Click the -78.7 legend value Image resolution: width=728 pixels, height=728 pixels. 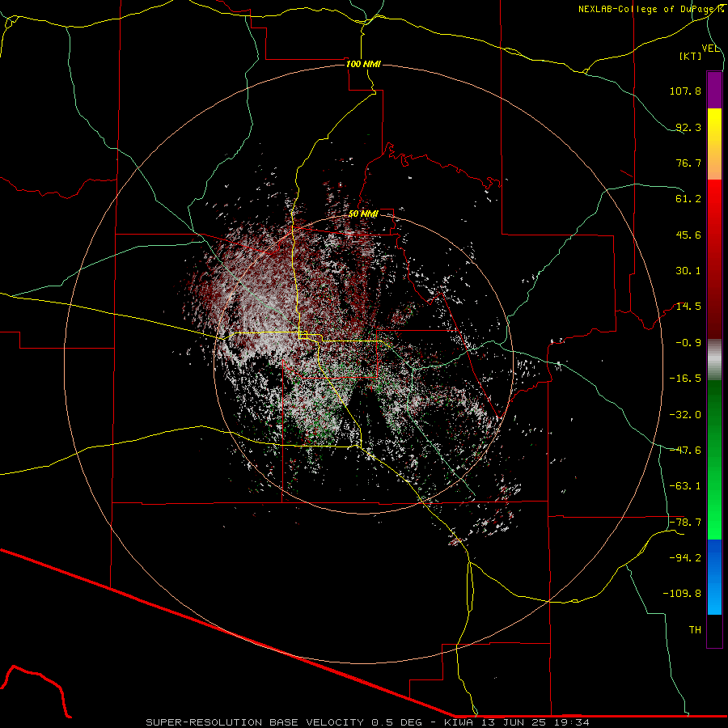[x=685, y=523]
